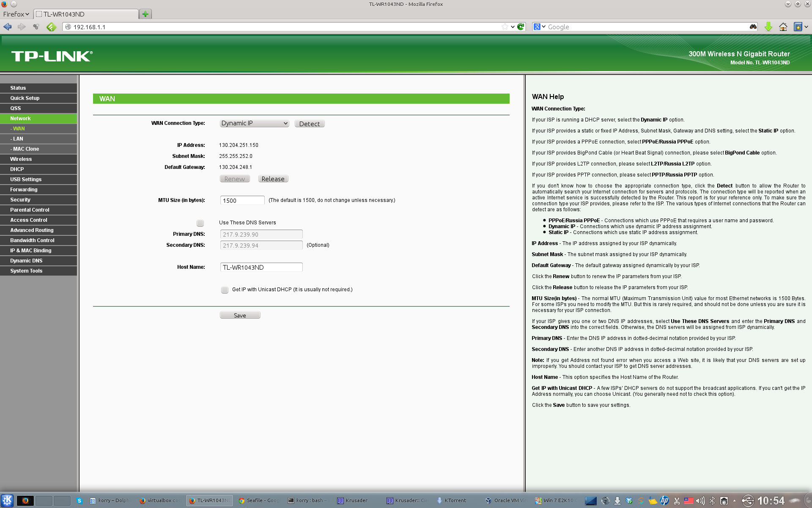Click the MTU Size input field
The width and height of the screenshot is (812, 508).
[x=242, y=200]
